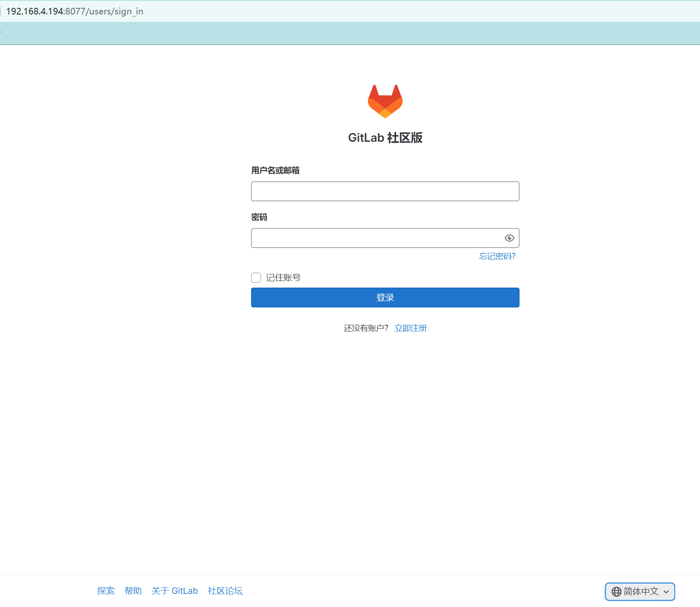This screenshot has width=700, height=607.
Task: Click the GitLab 社区版 heading text
Action: point(385,138)
